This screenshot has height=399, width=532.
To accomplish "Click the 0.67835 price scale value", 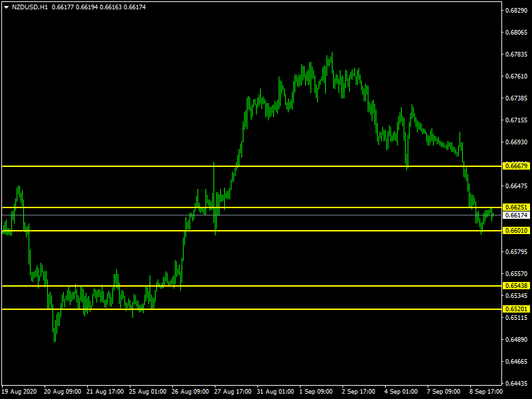I will click(x=517, y=55).
